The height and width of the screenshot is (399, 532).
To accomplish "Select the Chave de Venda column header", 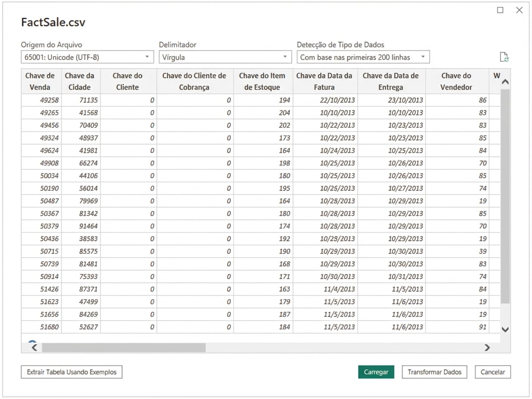I will pos(40,81).
